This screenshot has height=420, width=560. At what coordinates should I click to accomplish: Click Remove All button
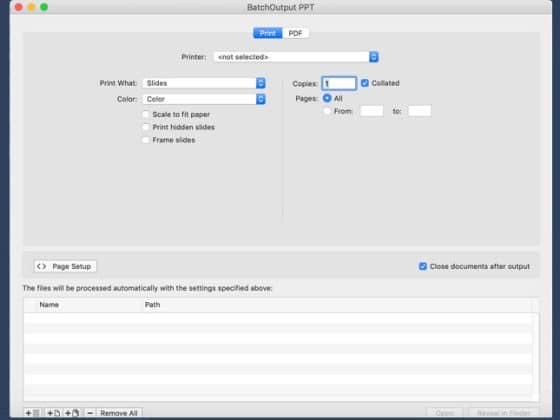(x=119, y=413)
